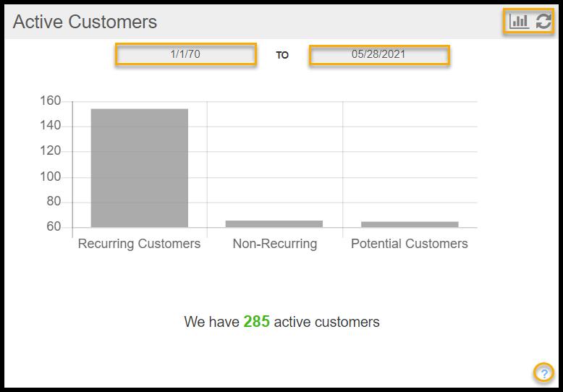This screenshot has width=563, height=392.
Task: Select the Potential Customers axis label
Action: (410, 244)
